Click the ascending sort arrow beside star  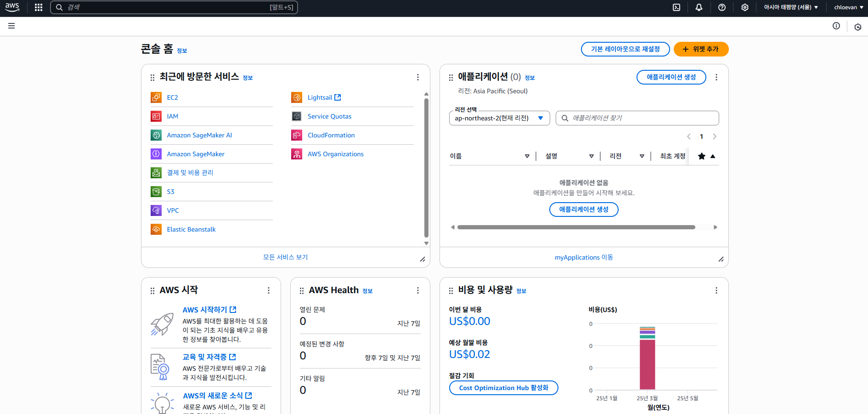tap(713, 156)
